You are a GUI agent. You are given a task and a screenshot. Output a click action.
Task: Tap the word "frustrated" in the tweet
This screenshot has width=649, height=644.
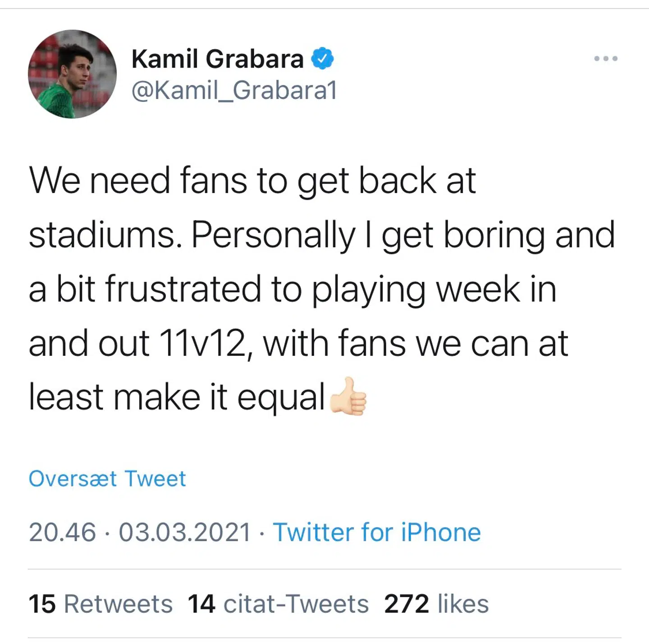point(183,289)
